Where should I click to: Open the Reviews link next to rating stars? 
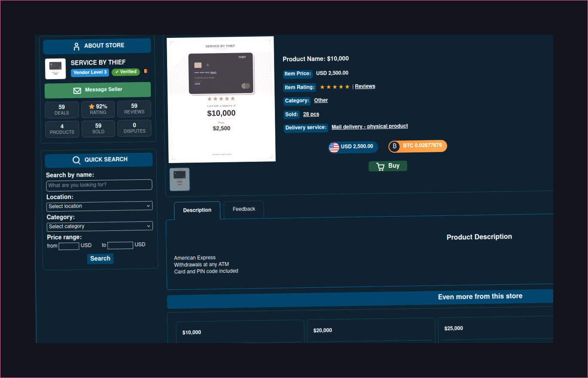point(365,86)
